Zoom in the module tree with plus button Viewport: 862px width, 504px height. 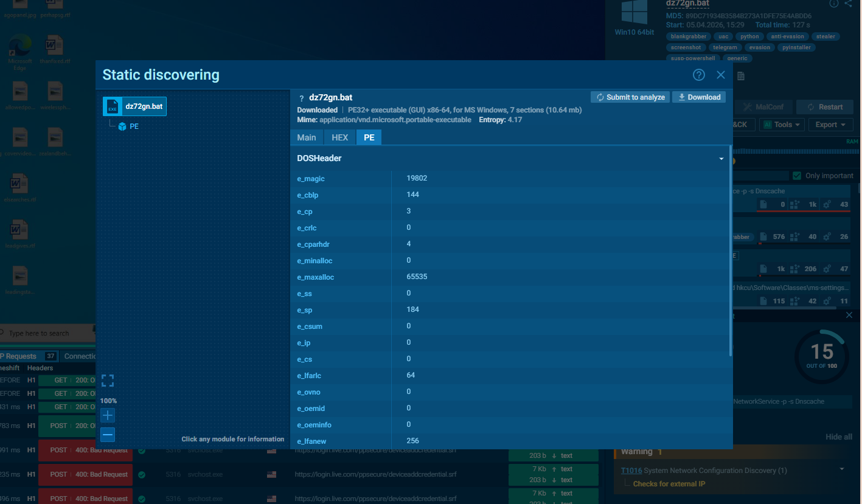point(108,416)
